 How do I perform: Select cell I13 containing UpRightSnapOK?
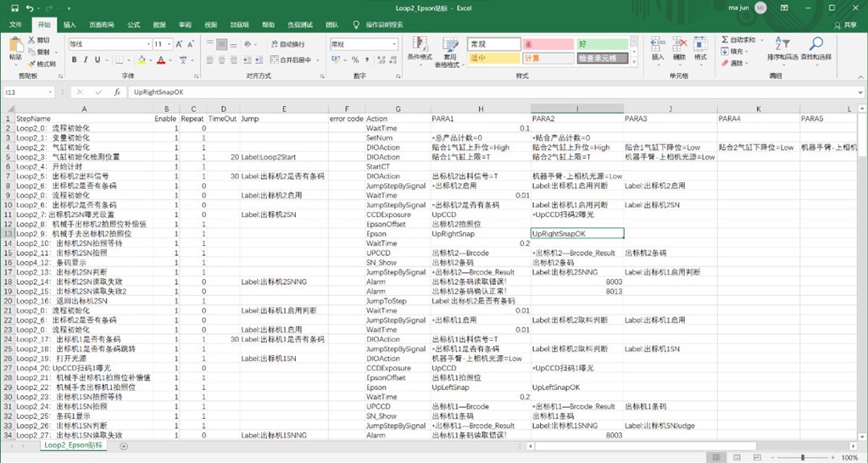576,234
